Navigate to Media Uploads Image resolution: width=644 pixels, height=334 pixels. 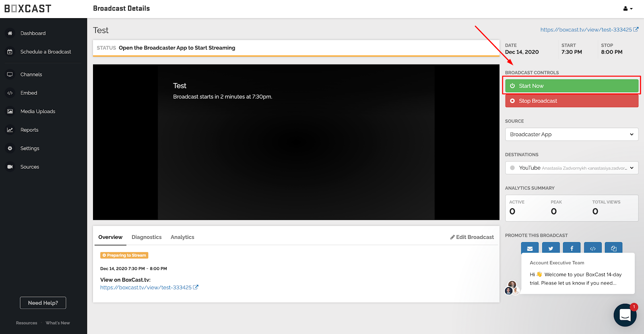tap(38, 112)
